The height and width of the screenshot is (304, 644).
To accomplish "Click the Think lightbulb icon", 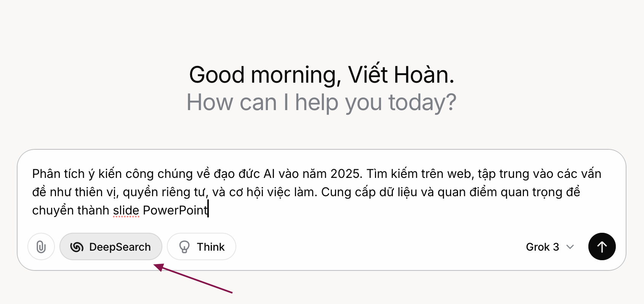I will (x=184, y=247).
